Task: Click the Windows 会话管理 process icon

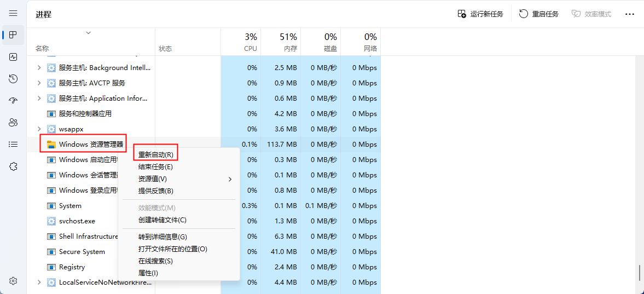Action: [x=51, y=175]
